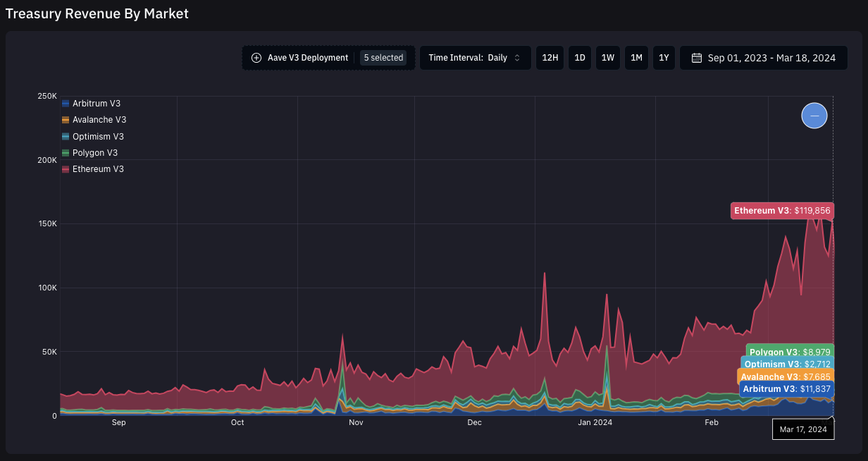Select the 1Y interval option
Image resolution: width=868 pixels, height=461 pixels.
(663, 58)
